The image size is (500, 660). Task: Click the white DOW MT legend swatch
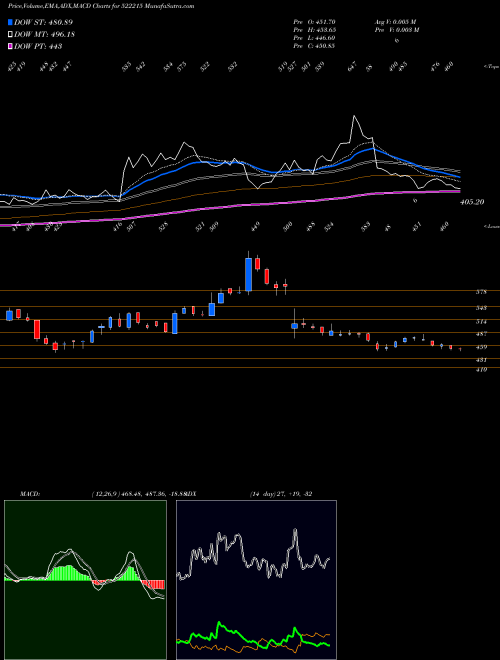tap(10, 34)
